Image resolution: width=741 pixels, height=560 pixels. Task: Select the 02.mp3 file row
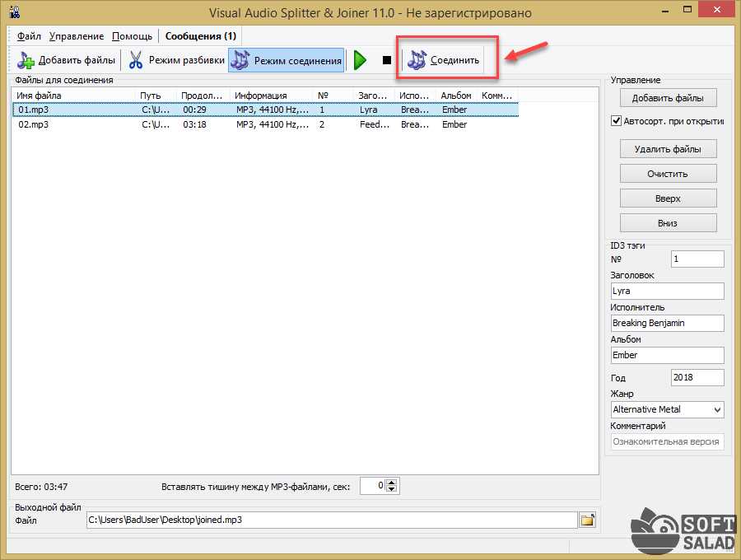point(266,124)
